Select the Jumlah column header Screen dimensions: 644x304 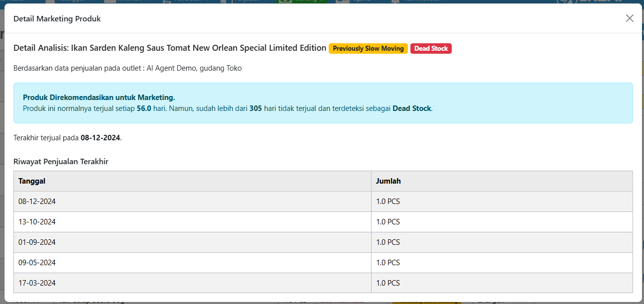click(x=388, y=181)
